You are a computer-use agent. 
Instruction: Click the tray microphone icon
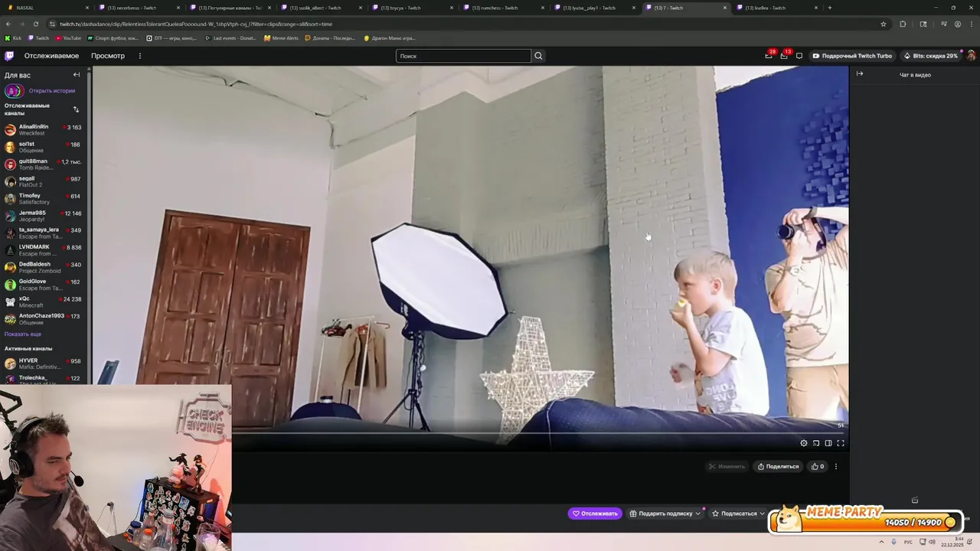click(x=895, y=542)
